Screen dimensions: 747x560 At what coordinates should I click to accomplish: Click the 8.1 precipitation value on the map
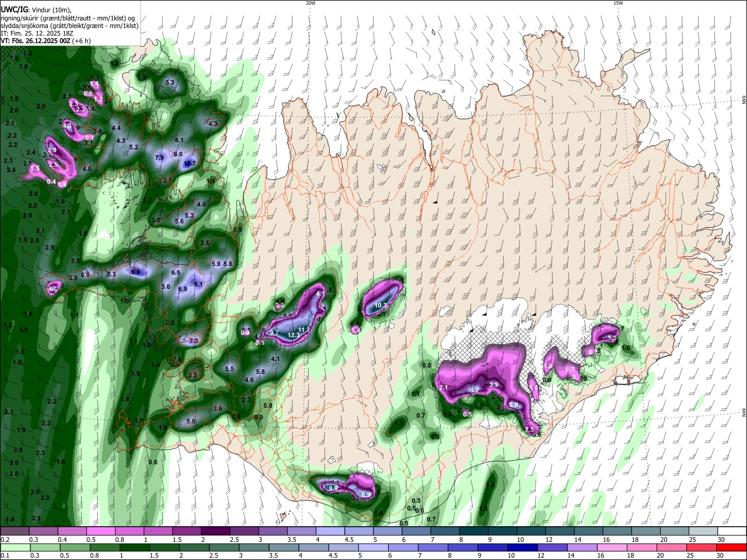pyautogui.click(x=198, y=284)
